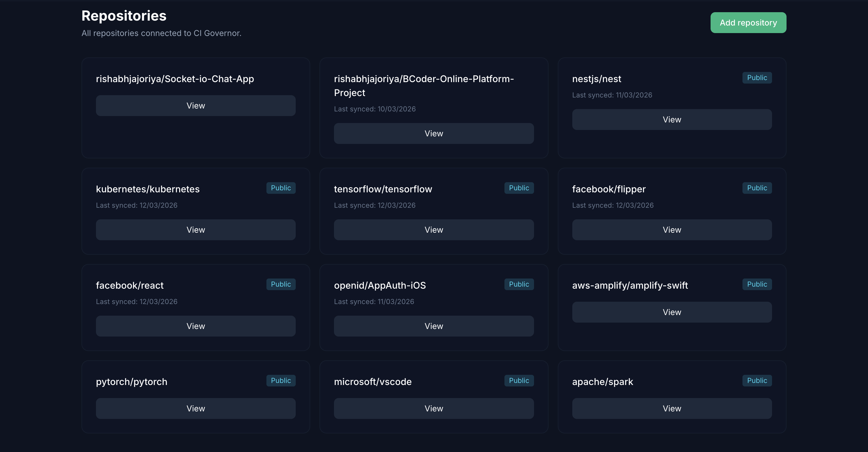
Task: View the kubernetes/kubernetes repository
Action: [x=195, y=230]
